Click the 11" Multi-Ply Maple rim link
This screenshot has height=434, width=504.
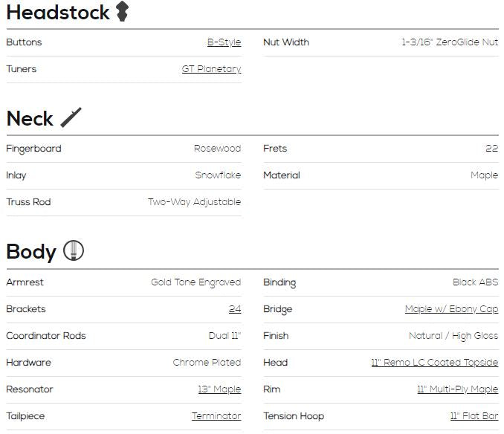click(x=458, y=389)
